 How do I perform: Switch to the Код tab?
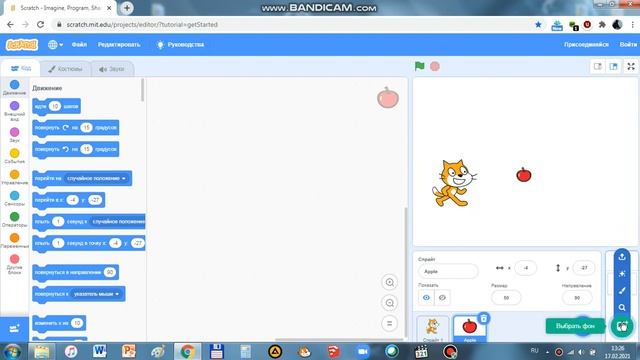tap(21, 68)
